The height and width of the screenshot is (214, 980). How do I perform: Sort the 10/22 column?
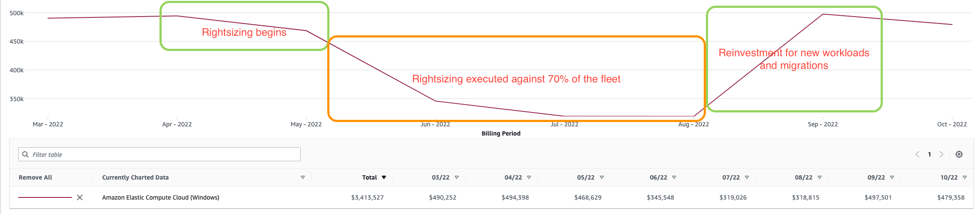pos(965,177)
